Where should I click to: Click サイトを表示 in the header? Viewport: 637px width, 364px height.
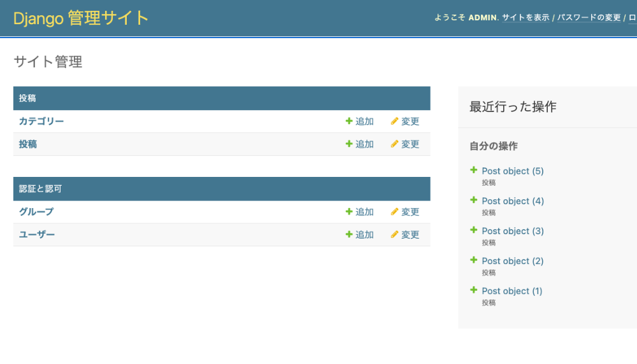pyautogui.click(x=526, y=17)
